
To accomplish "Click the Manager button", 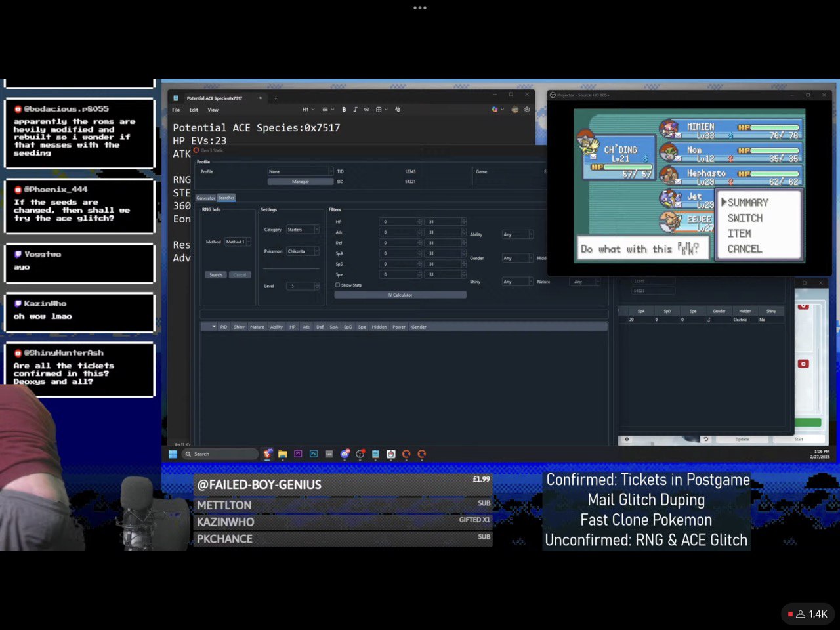I will (x=301, y=182).
